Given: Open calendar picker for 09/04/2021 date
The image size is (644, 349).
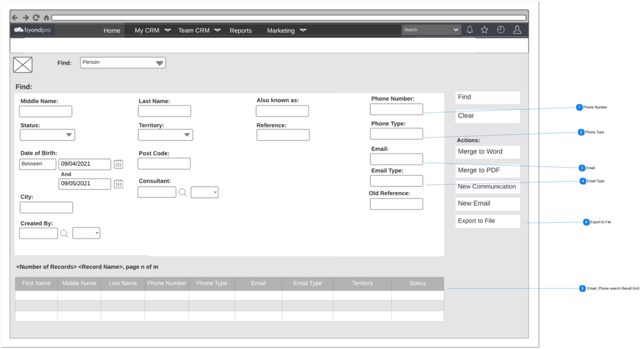Looking at the screenshot, I should tap(118, 164).
